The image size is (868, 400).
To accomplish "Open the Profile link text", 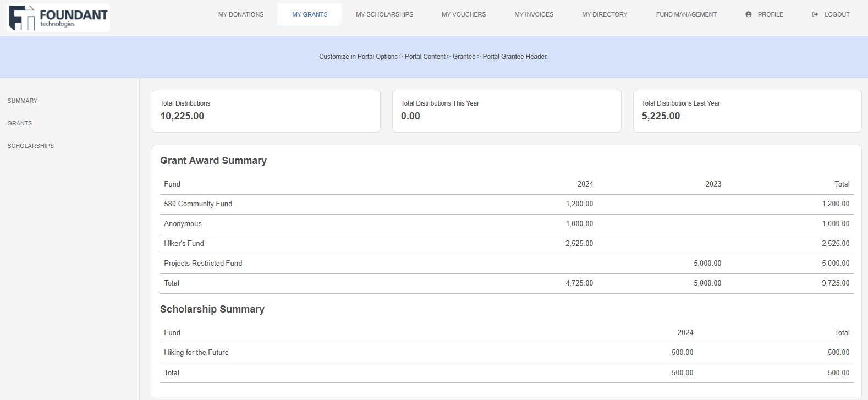I will (x=771, y=14).
